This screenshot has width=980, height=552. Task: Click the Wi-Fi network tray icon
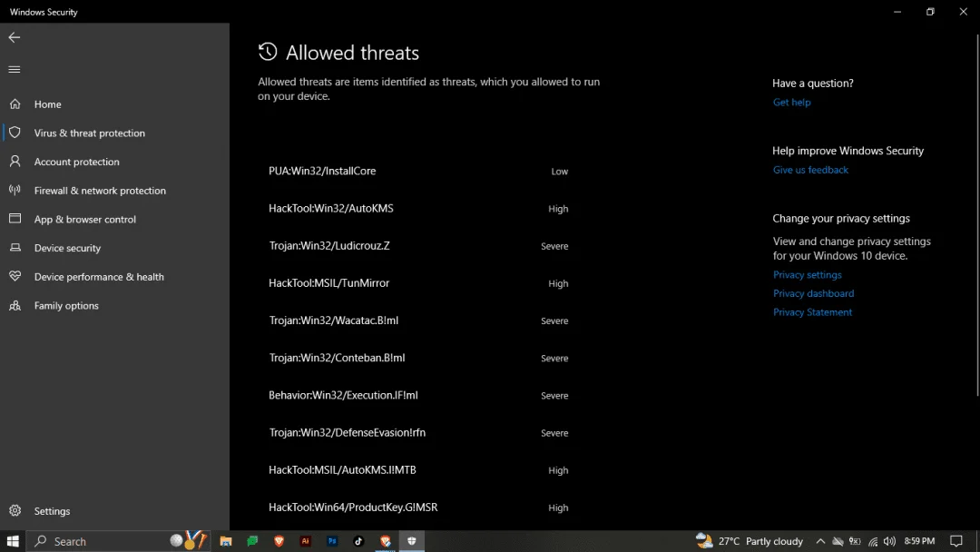pyautogui.click(x=873, y=541)
